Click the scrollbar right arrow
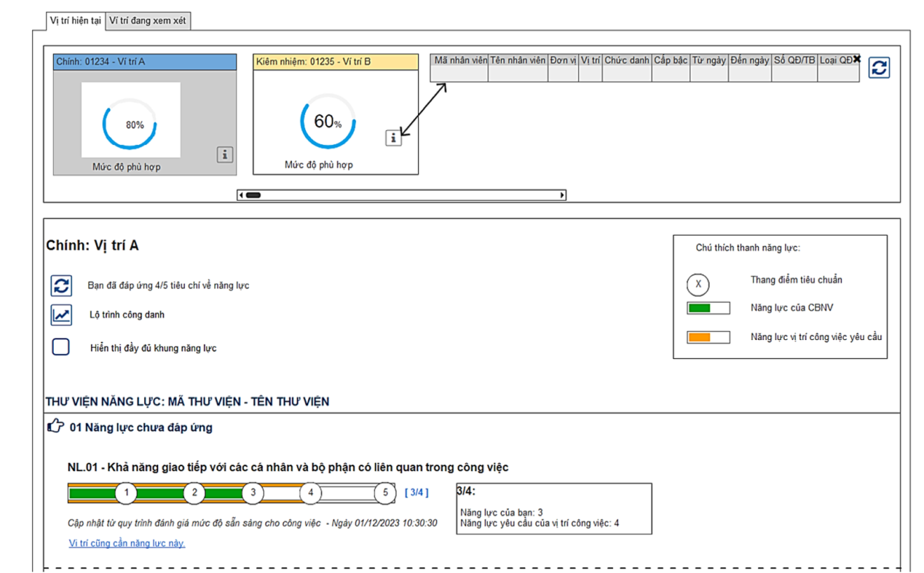Screen dimensions: 924x573 (561, 194)
